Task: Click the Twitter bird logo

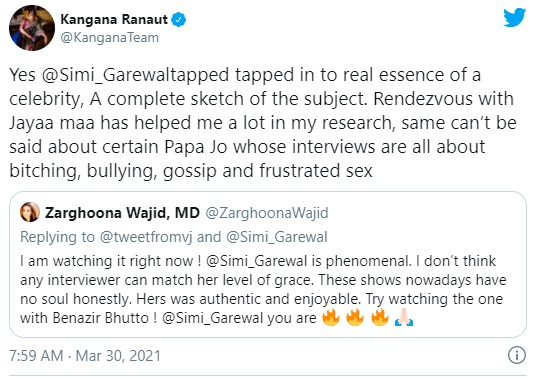Action: tap(515, 17)
